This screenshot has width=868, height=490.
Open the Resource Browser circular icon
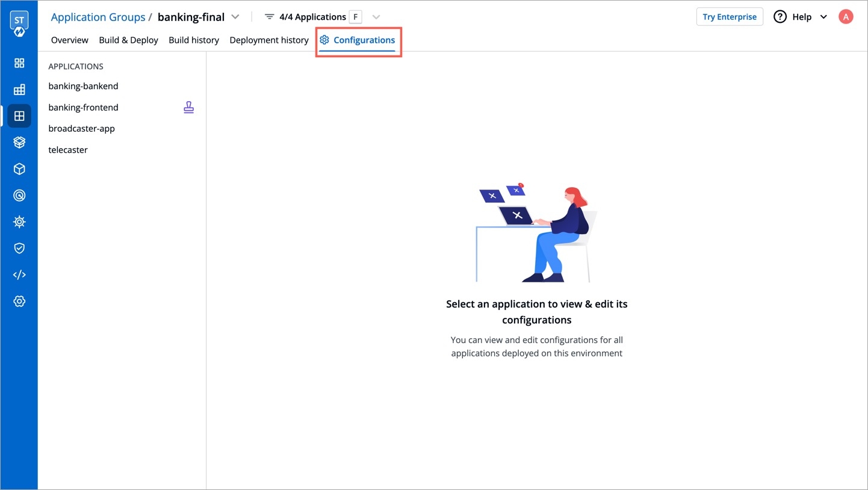tap(19, 196)
